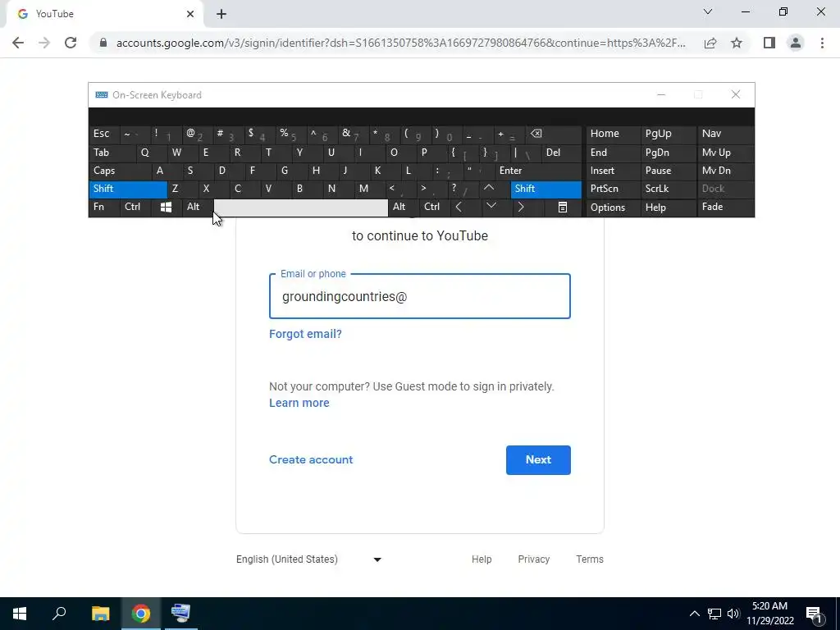Click the PgDn key
The height and width of the screenshot is (630, 840).
pos(668,153)
